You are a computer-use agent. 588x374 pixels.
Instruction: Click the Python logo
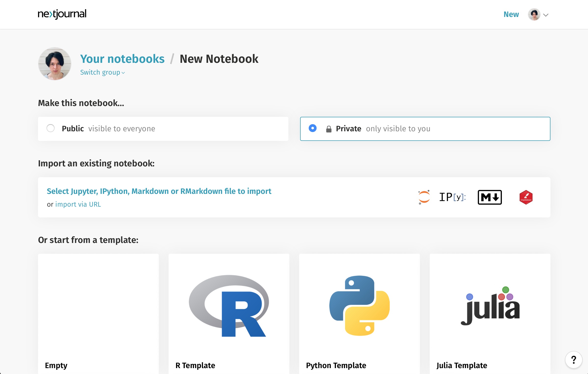[x=360, y=306]
